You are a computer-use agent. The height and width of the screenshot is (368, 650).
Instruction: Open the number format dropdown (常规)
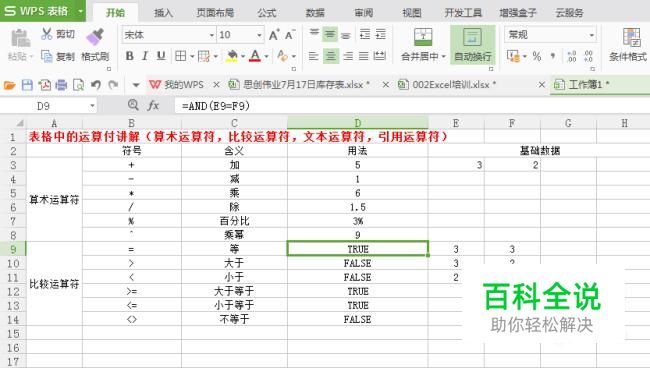[592, 35]
